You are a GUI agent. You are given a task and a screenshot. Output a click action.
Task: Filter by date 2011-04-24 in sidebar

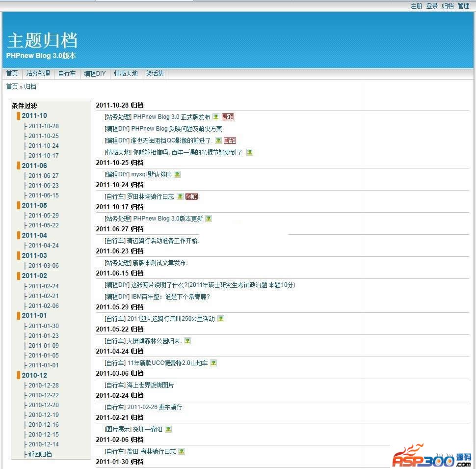tap(44, 246)
